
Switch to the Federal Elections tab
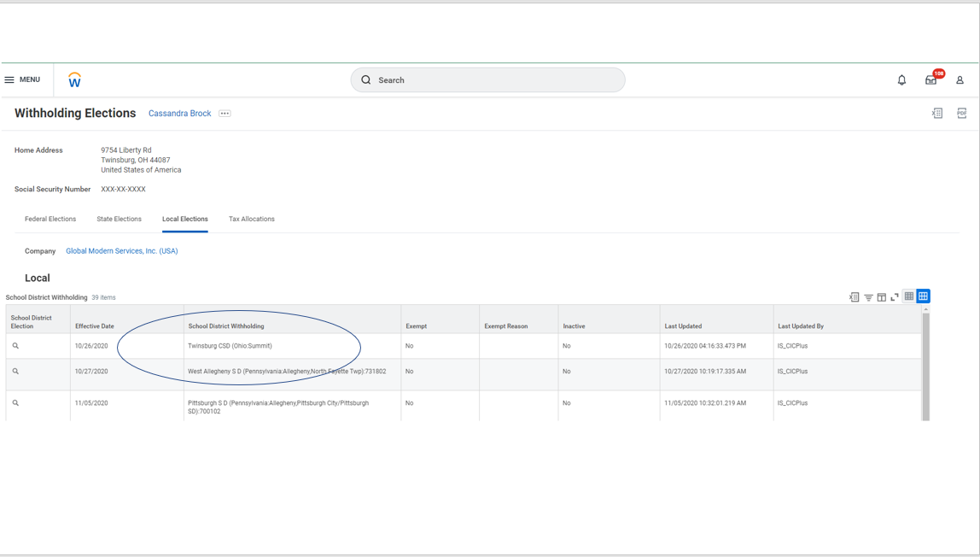(x=50, y=219)
